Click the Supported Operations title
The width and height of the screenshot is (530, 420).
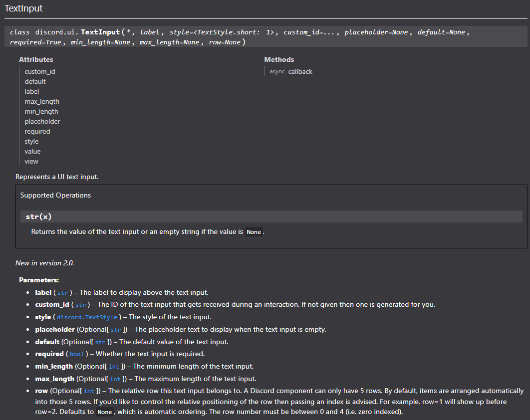click(55, 196)
